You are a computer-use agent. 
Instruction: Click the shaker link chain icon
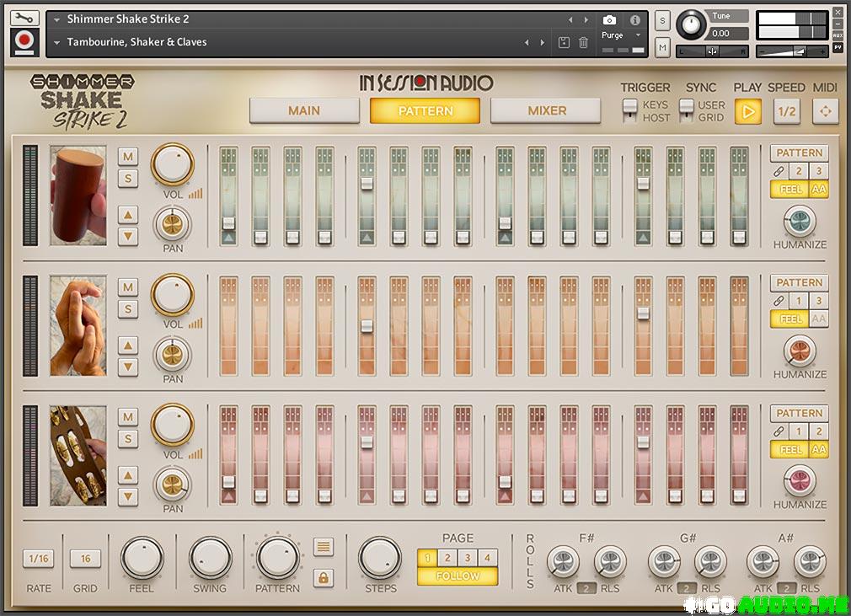click(x=779, y=301)
